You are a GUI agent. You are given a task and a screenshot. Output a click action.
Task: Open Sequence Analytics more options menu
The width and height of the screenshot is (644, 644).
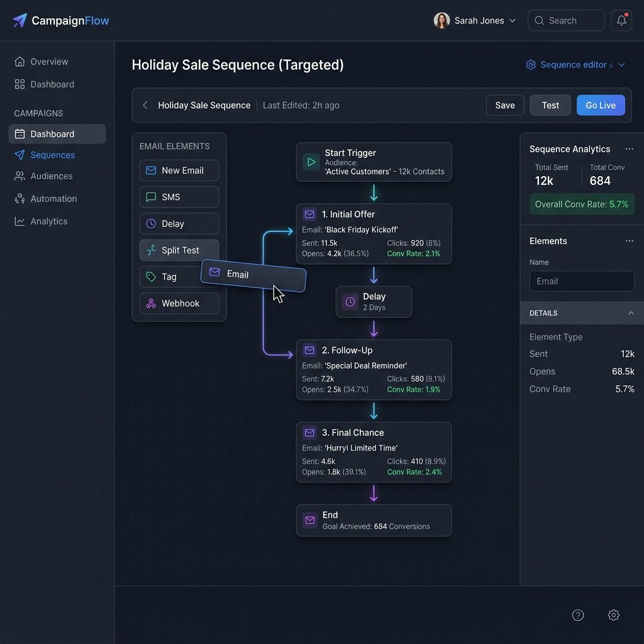click(x=629, y=149)
